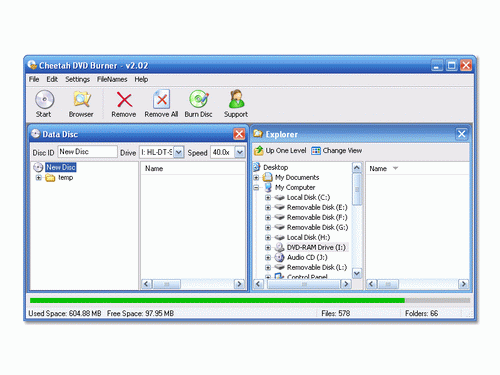Select Audio CD (J:) in tree
This screenshot has width=500, height=375.
tap(307, 257)
